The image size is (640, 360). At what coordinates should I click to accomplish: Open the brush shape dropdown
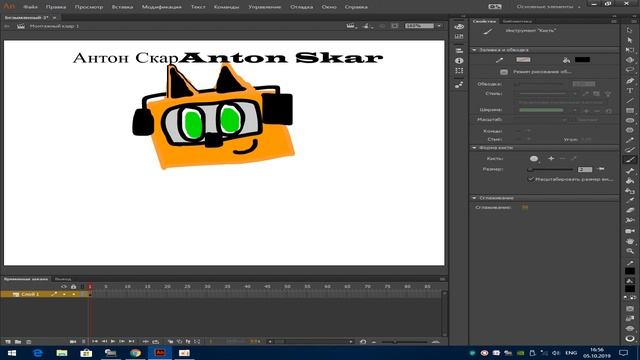[534, 158]
